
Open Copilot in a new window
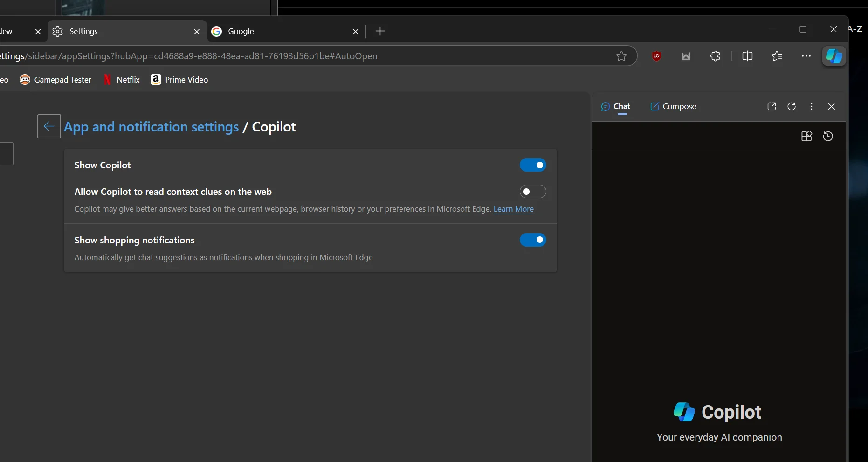point(772,107)
